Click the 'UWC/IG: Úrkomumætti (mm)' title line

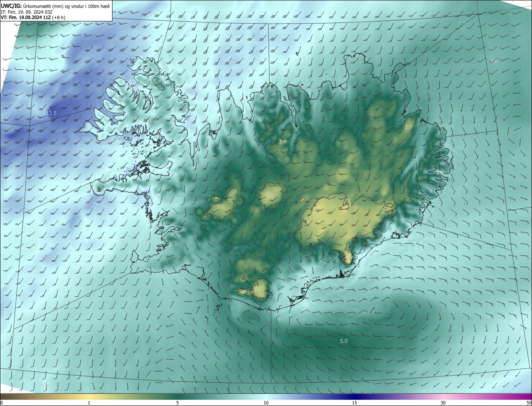pos(56,6)
